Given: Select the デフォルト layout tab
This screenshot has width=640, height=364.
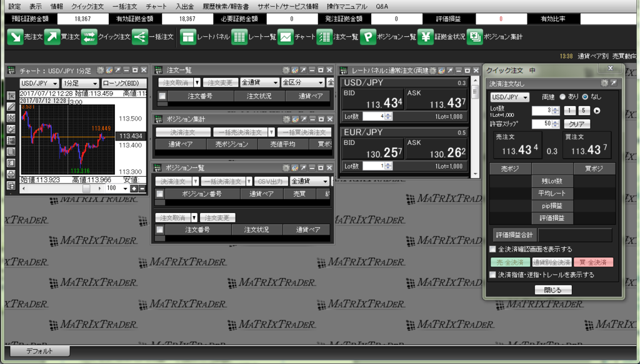Looking at the screenshot, I should pos(39,352).
